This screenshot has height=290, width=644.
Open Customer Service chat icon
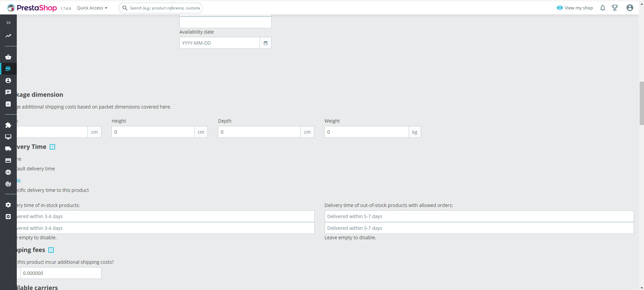pyautogui.click(x=8, y=92)
